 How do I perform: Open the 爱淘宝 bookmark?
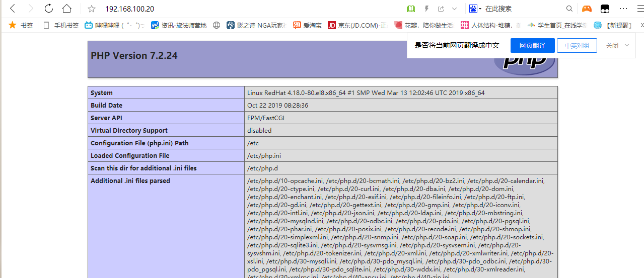pos(307,25)
